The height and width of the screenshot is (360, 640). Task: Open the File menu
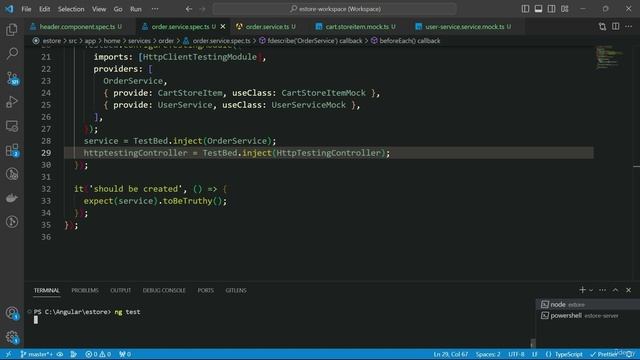[x=26, y=9]
